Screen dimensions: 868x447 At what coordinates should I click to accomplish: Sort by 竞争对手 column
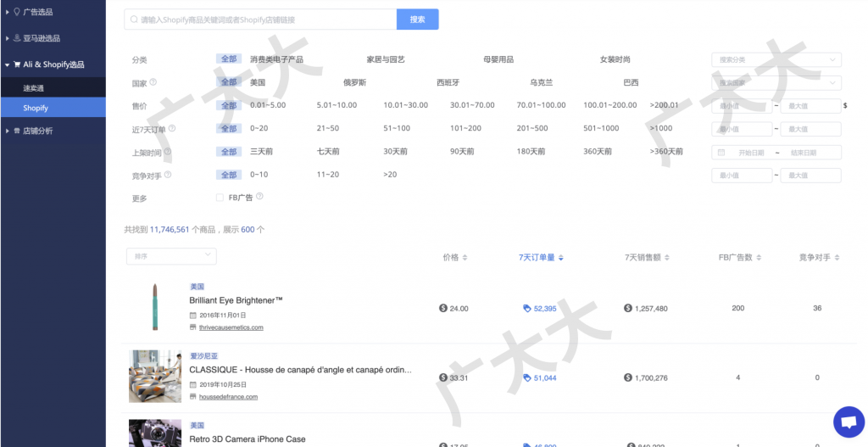tap(820, 258)
